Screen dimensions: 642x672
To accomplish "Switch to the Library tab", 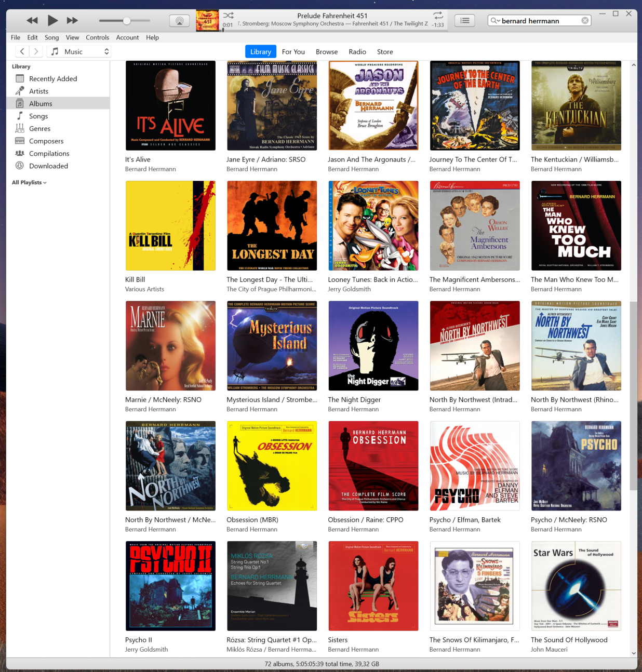I will point(261,51).
